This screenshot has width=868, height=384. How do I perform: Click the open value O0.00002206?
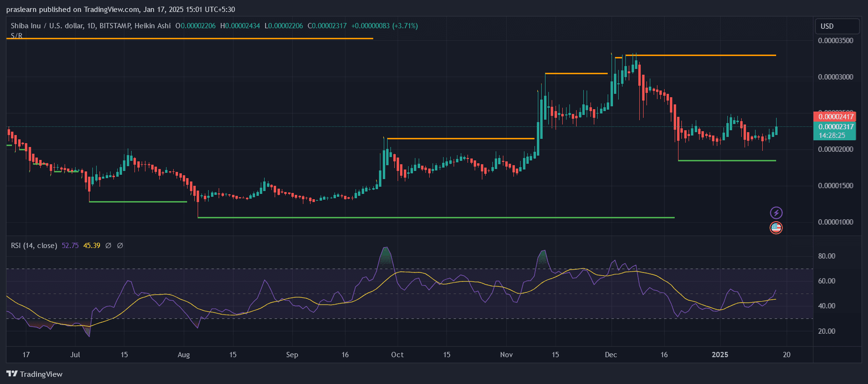pyautogui.click(x=195, y=26)
